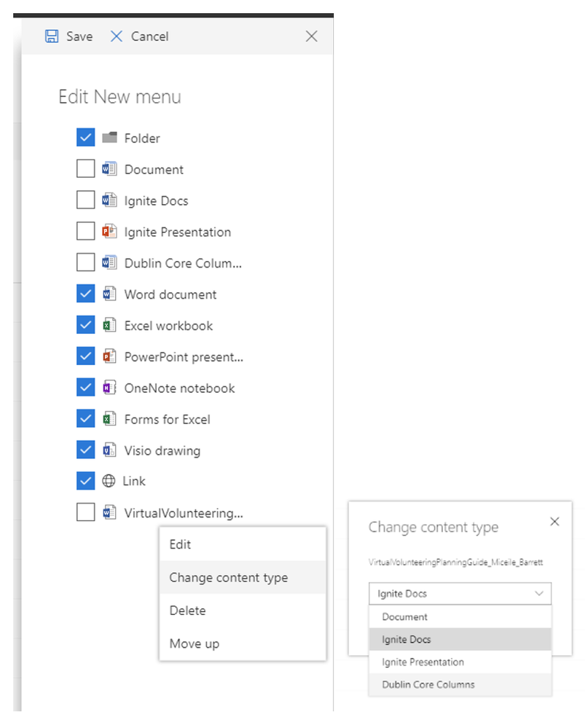
Task: Select Change content type menu entry
Action: (229, 578)
